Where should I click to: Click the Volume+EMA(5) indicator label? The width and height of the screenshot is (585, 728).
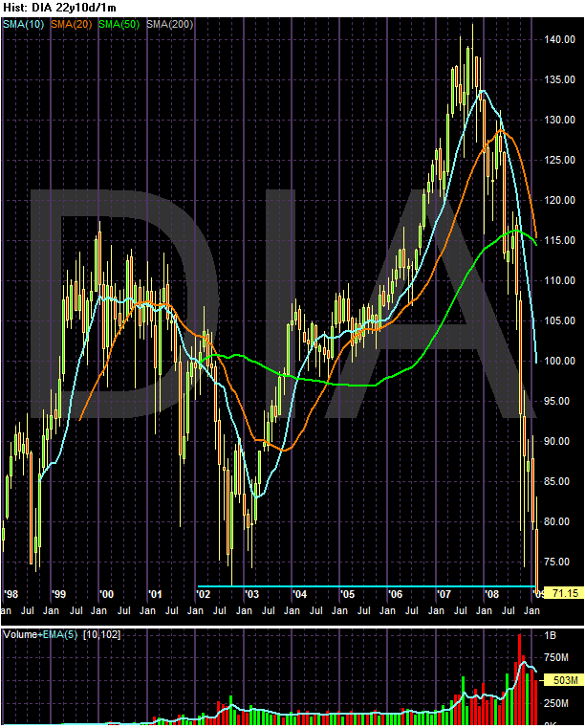[40, 634]
